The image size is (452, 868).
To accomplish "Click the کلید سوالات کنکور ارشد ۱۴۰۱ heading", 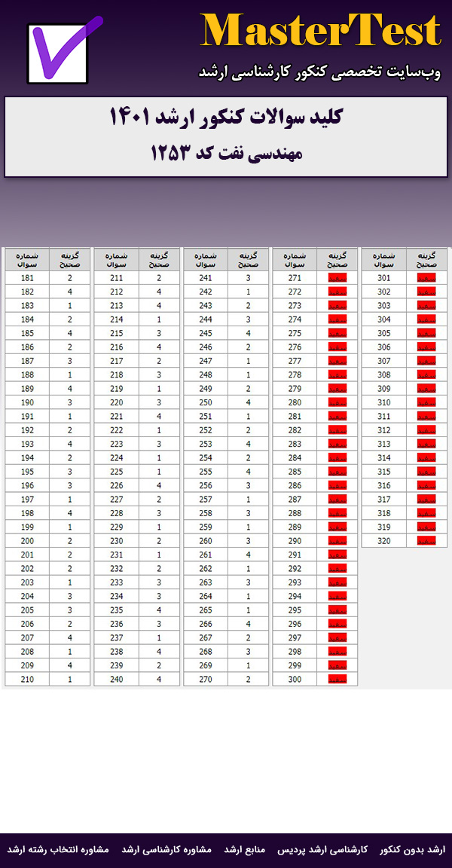I will 226,118.
